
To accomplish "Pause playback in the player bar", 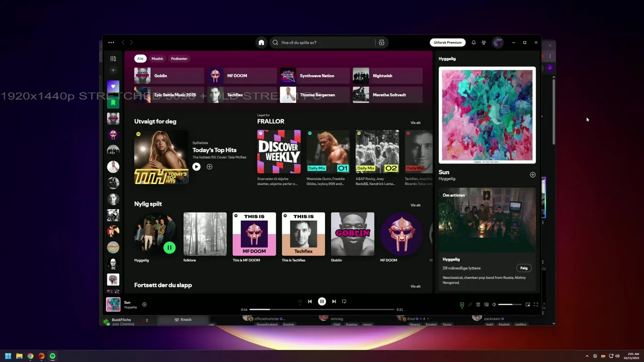I will (x=322, y=302).
